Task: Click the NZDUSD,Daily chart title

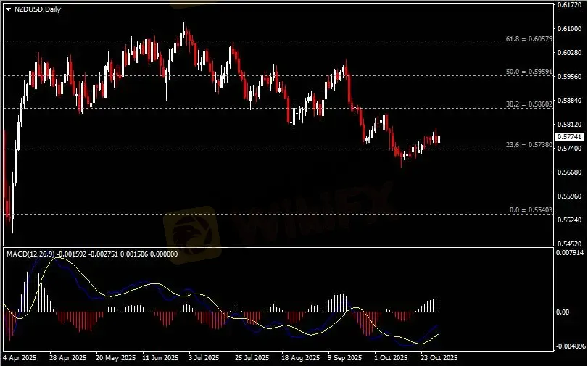Action: (38, 9)
